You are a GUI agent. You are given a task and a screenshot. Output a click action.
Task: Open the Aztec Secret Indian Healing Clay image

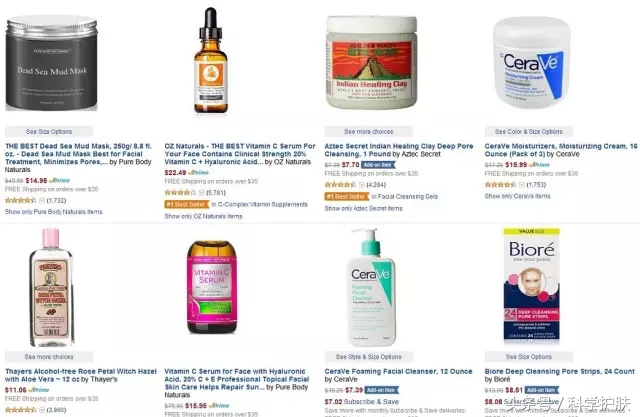(x=371, y=62)
